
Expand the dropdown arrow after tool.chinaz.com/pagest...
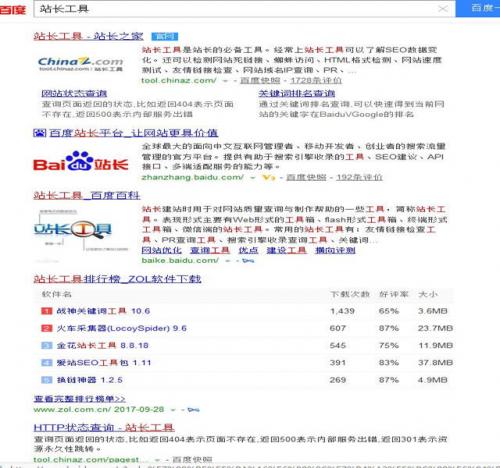(x=157, y=460)
